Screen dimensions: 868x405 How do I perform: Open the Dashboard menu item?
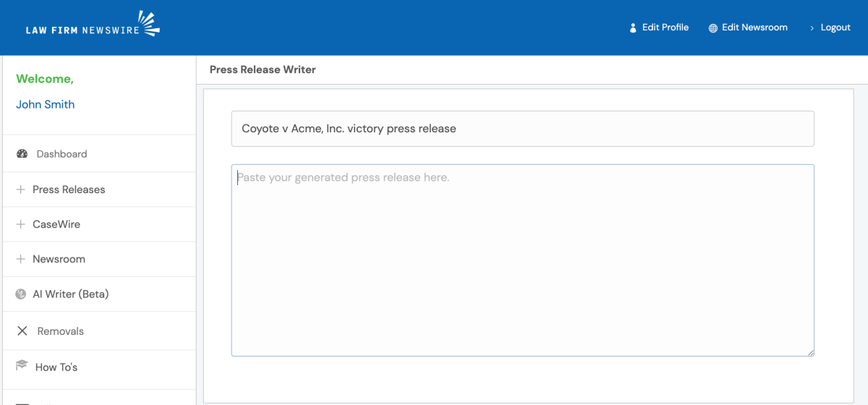[x=61, y=154]
